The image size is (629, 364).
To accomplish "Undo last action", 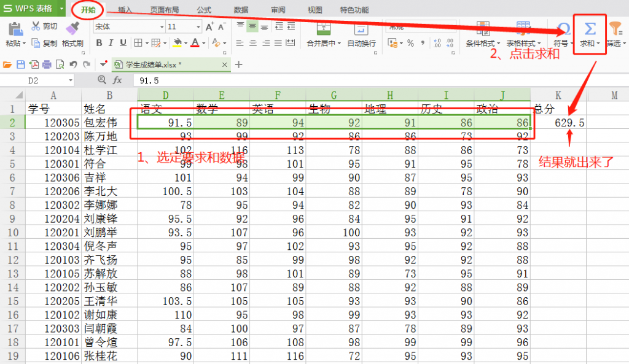I will (73, 64).
